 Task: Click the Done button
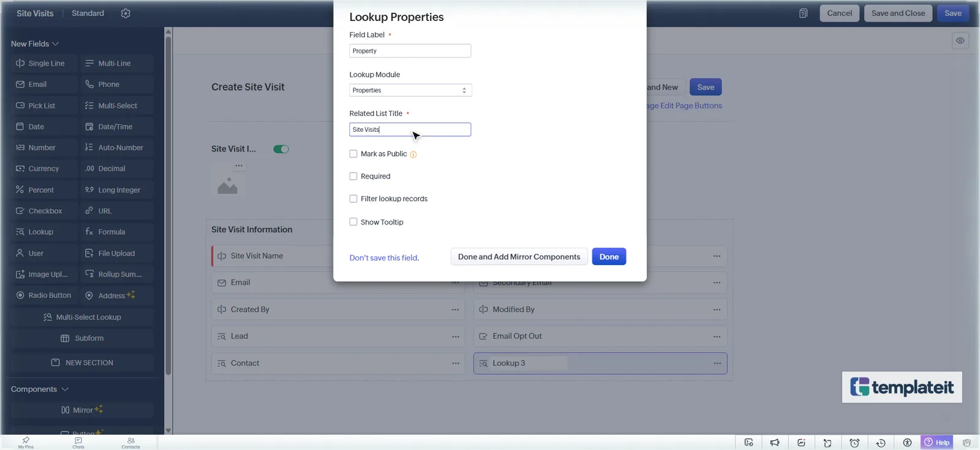(x=609, y=257)
